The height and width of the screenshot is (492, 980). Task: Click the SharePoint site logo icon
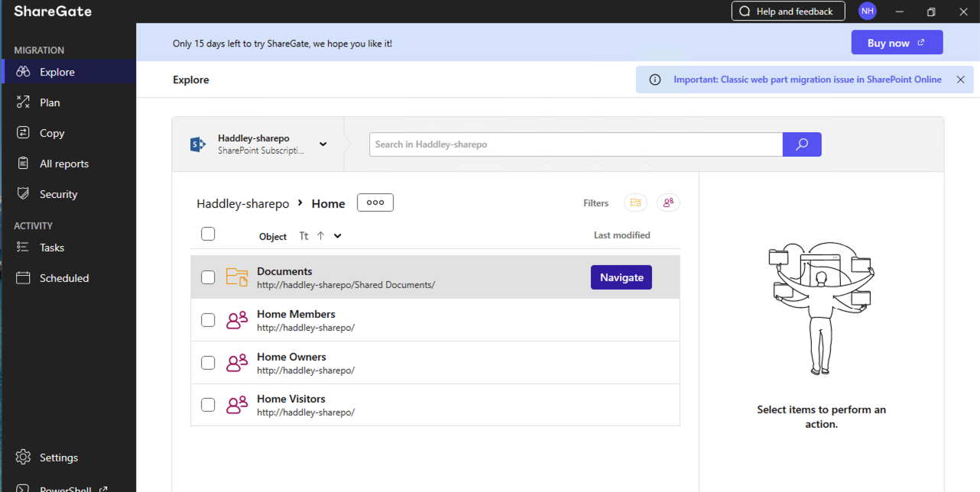(198, 144)
